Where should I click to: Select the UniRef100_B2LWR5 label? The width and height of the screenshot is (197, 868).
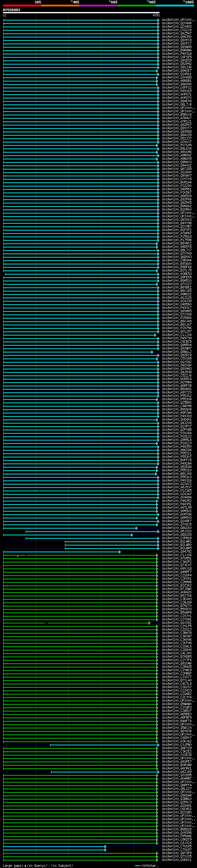(176, 548)
